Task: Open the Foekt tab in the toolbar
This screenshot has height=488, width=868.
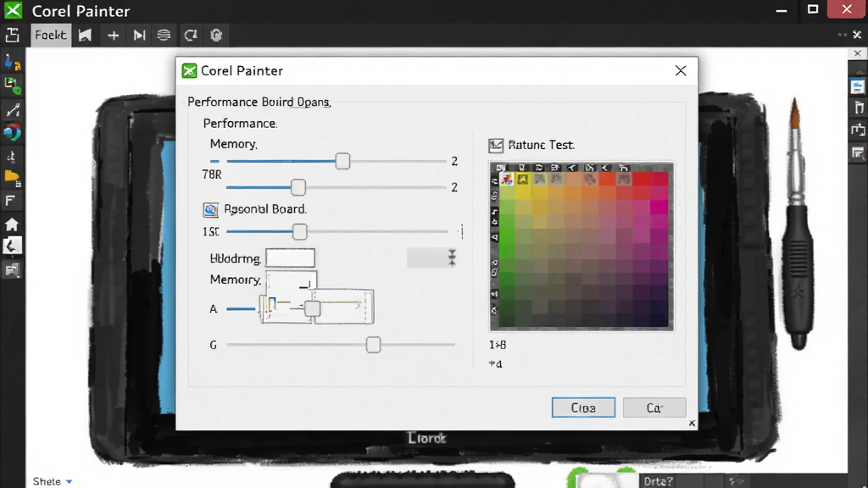Action: coord(50,36)
